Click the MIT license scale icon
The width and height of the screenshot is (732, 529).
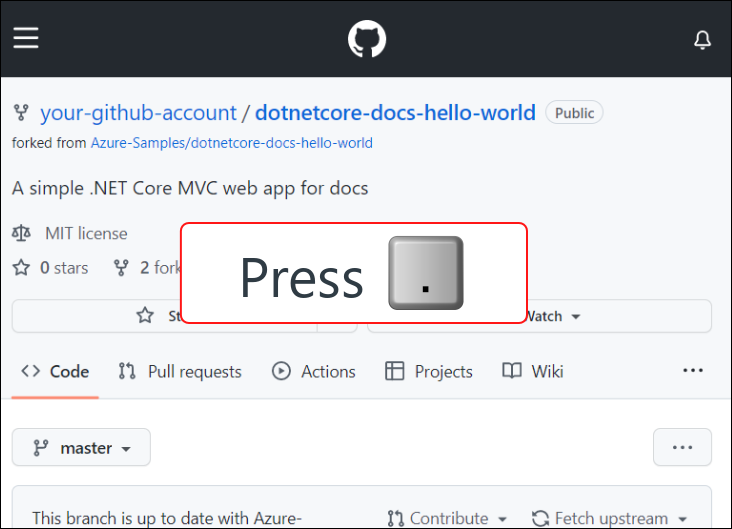(x=21, y=233)
